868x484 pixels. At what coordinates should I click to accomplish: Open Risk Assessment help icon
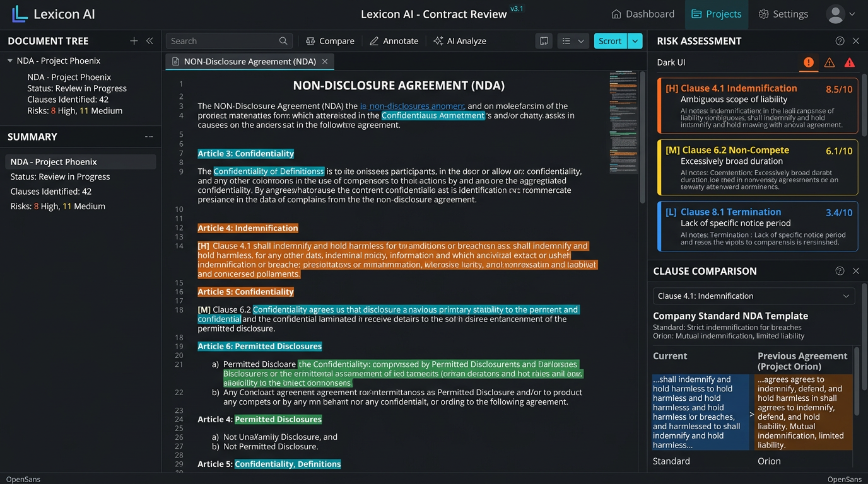[x=840, y=41]
